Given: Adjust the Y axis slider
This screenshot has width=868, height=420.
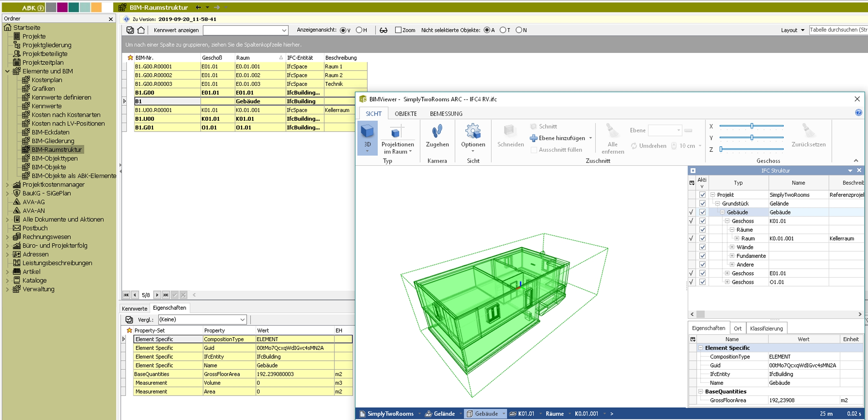Looking at the screenshot, I should (751, 138).
